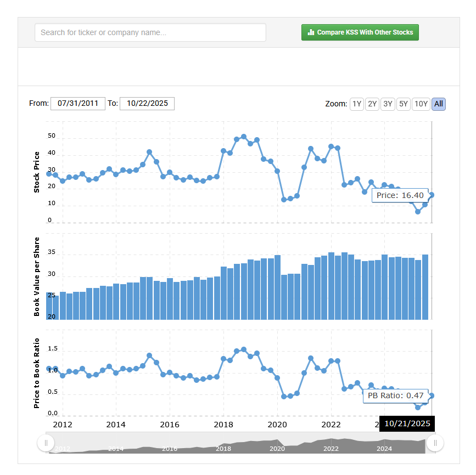Image resolution: width=476 pixels, height=475 pixels.
Task: Set zoom to 2Y
Action: [x=372, y=104]
